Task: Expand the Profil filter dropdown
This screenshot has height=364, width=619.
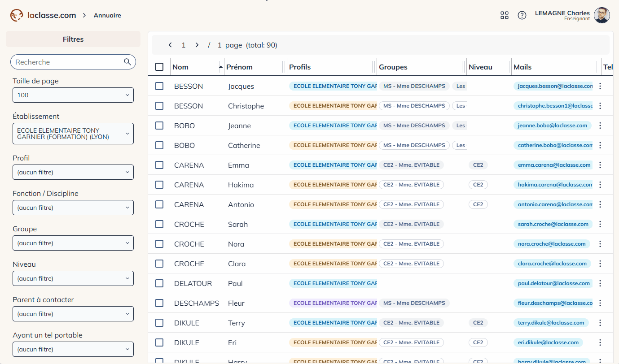Action: click(x=73, y=172)
